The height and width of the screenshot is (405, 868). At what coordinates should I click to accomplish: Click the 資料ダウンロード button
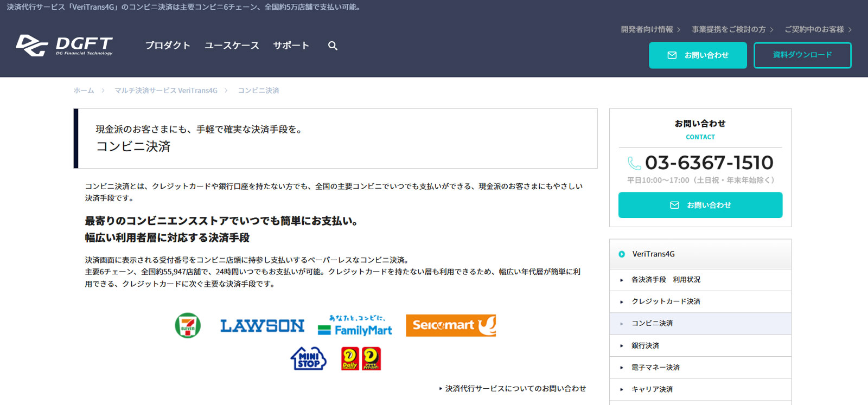point(802,55)
